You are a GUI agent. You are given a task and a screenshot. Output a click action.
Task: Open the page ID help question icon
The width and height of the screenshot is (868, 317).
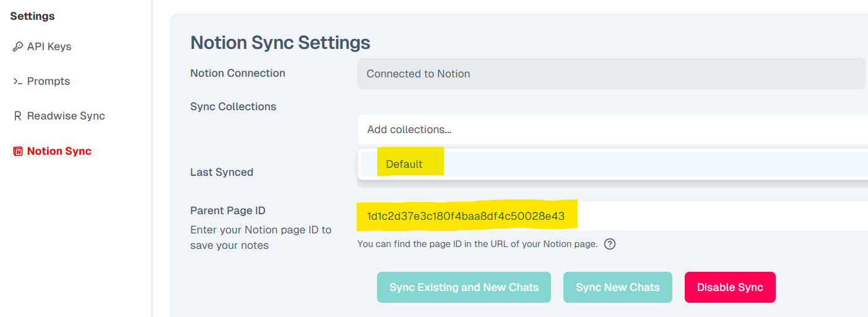tap(610, 244)
